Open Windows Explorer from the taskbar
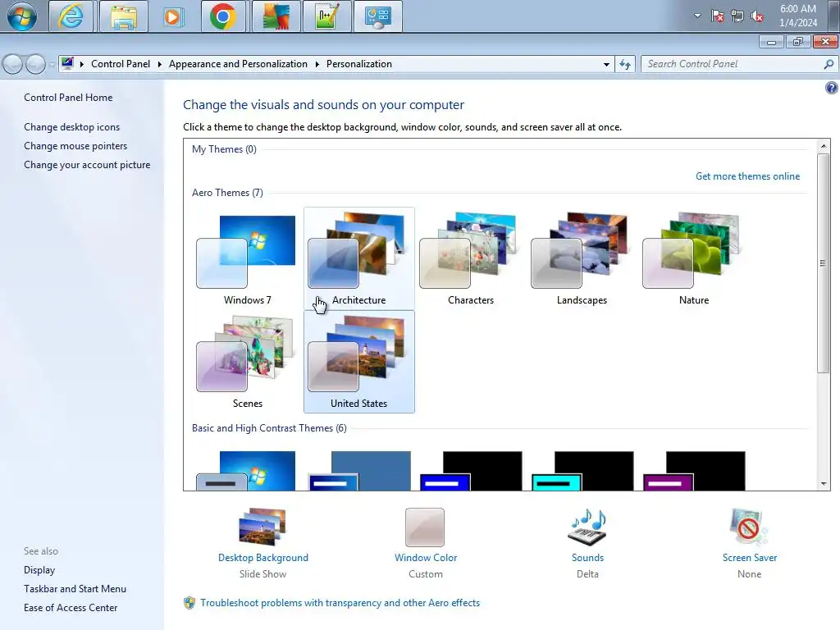Screen dimensions: 840x630 tap(124, 16)
